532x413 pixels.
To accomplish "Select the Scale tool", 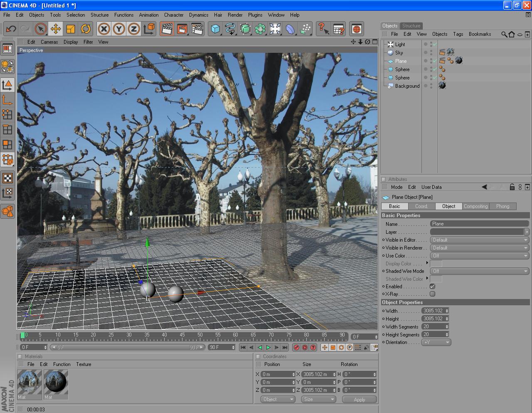I will point(71,29).
